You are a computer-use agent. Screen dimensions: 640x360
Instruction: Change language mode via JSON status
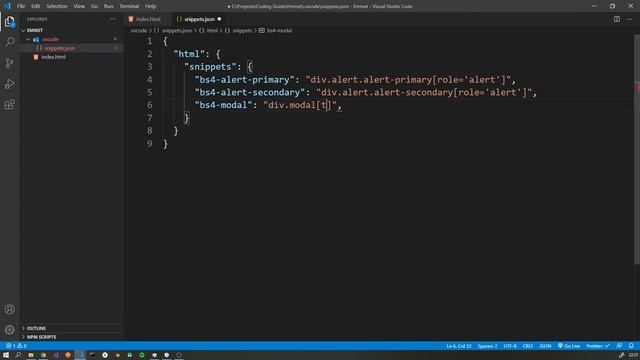(x=545, y=346)
